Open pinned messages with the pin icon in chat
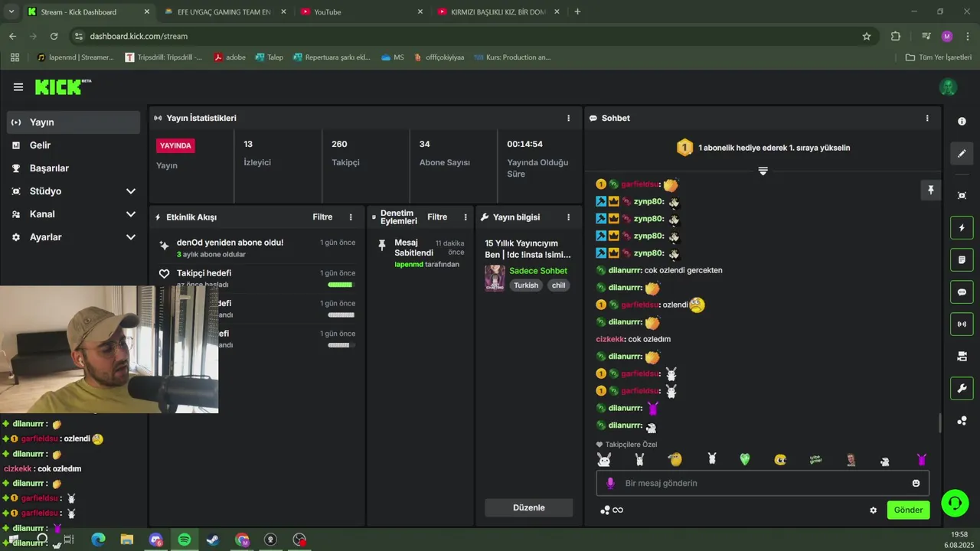The width and height of the screenshot is (980, 551). [x=930, y=191]
